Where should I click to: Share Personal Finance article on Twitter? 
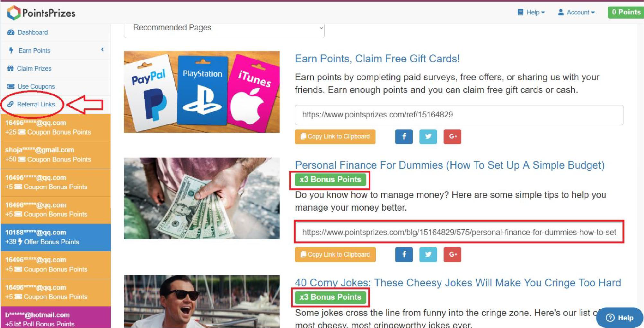click(428, 254)
